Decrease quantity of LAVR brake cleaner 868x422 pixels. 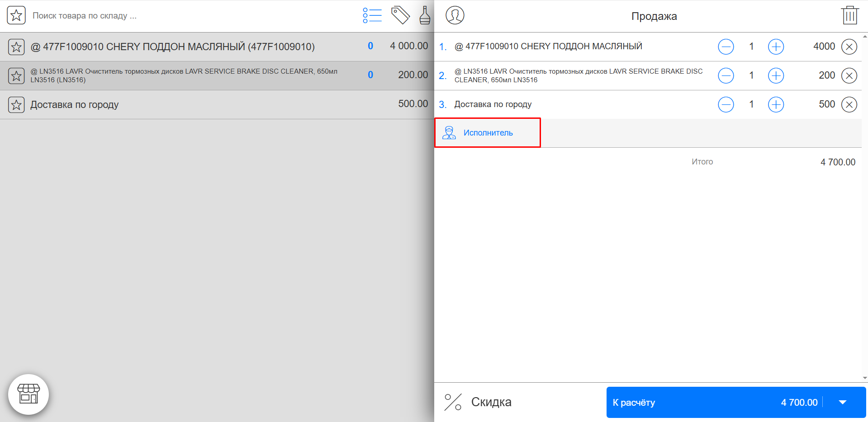tap(726, 75)
